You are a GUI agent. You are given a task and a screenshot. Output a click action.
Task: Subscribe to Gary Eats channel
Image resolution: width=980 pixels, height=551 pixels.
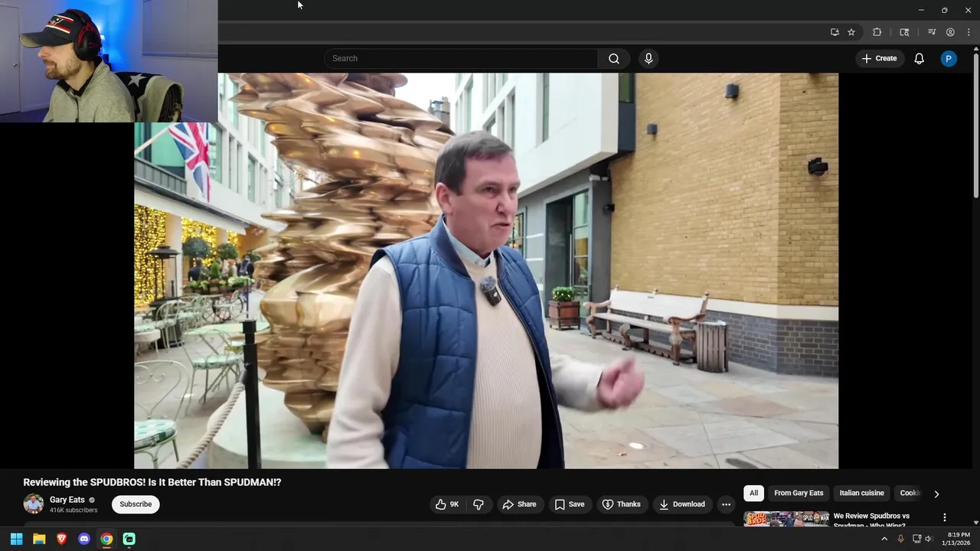coord(136,504)
